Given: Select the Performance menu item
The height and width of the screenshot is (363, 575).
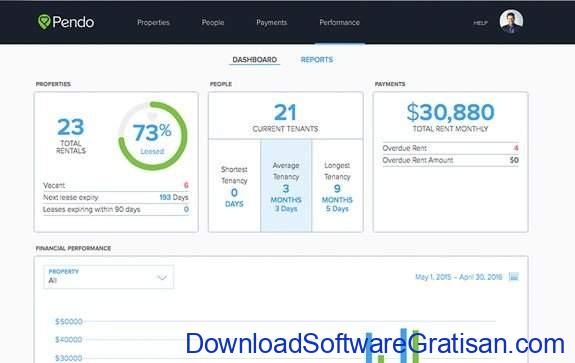Looking at the screenshot, I should coord(339,22).
